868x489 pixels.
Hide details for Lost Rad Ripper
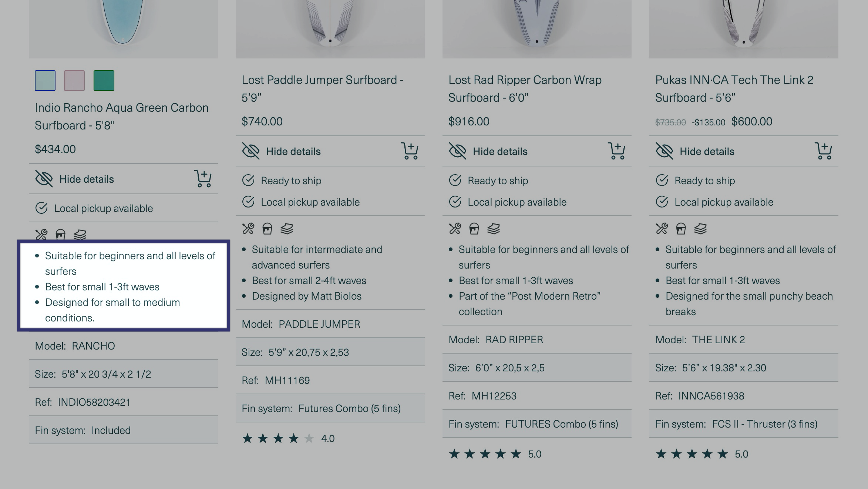488,151
